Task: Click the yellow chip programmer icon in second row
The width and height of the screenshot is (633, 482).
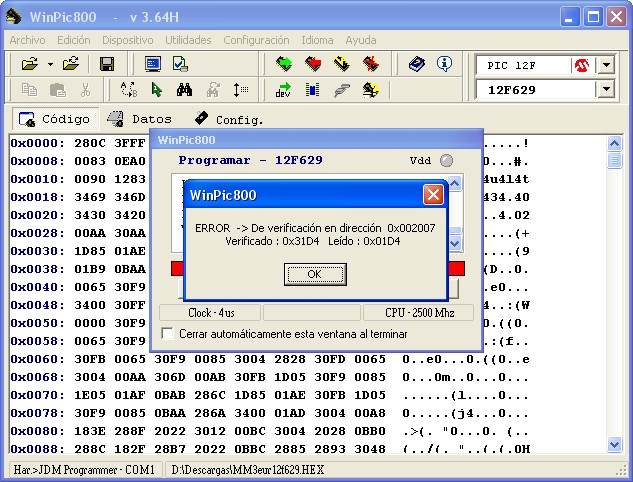Action: tap(371, 90)
